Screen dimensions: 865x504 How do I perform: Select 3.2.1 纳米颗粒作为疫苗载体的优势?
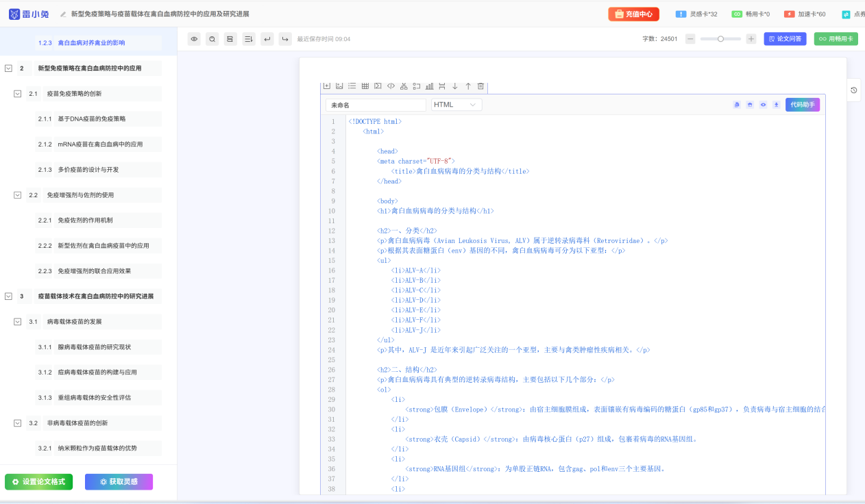coord(98,449)
